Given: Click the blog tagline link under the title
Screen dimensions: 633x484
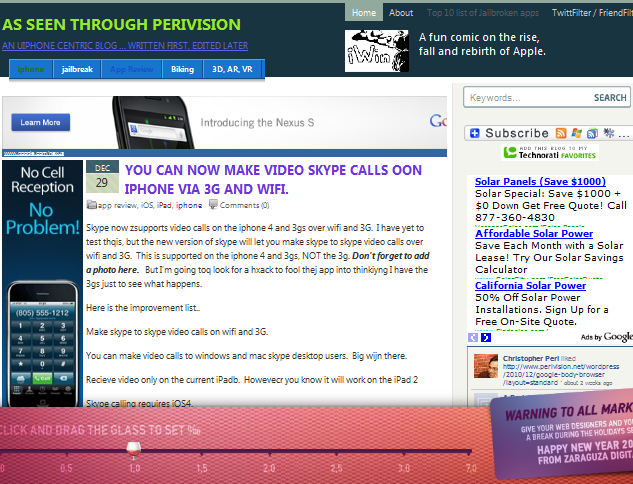Looking at the screenshot, I should [x=125, y=46].
